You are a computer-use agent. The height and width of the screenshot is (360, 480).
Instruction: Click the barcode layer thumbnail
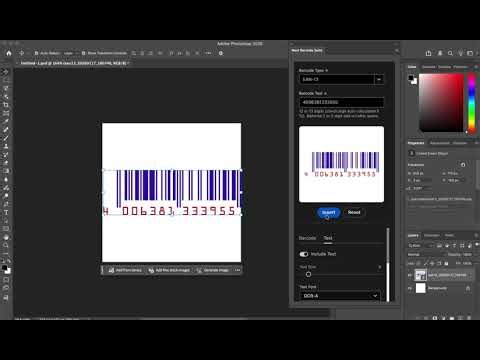(420, 275)
